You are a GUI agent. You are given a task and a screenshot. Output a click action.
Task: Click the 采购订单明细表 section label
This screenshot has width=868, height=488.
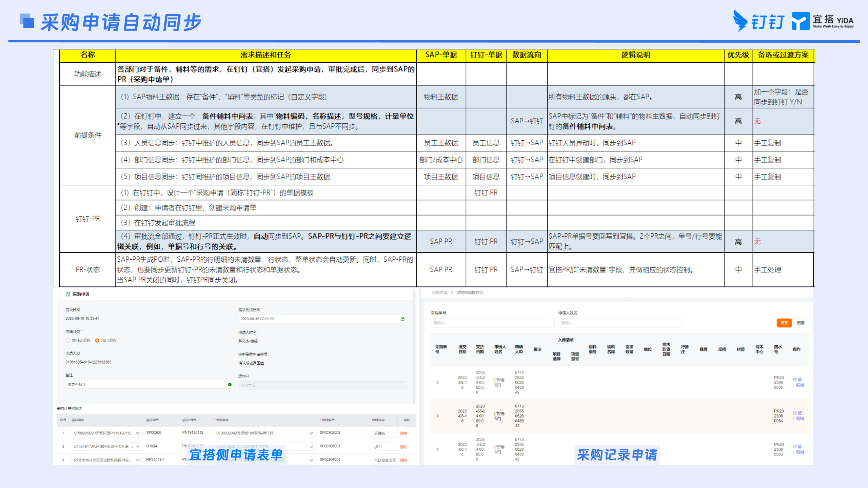pos(69,408)
